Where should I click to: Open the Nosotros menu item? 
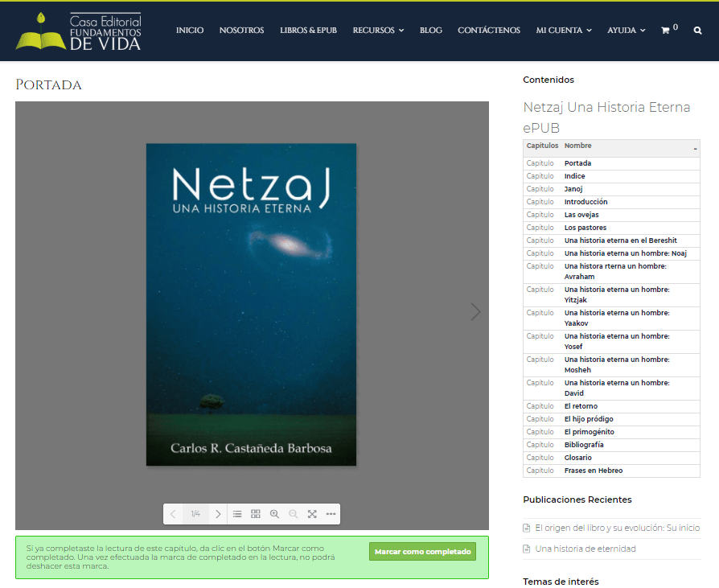tap(241, 31)
